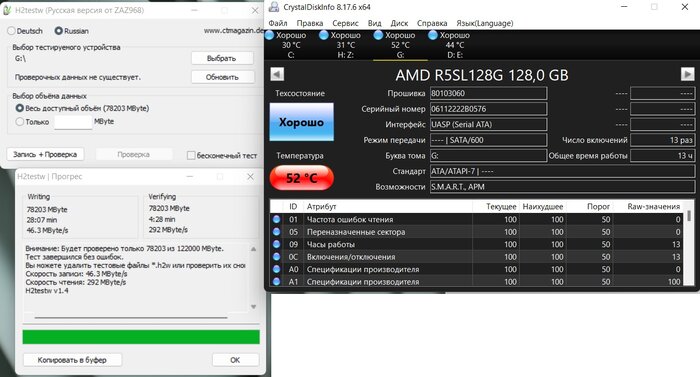Click the Наихудшее column header
Screen dimensions: 700x377
pos(543,206)
